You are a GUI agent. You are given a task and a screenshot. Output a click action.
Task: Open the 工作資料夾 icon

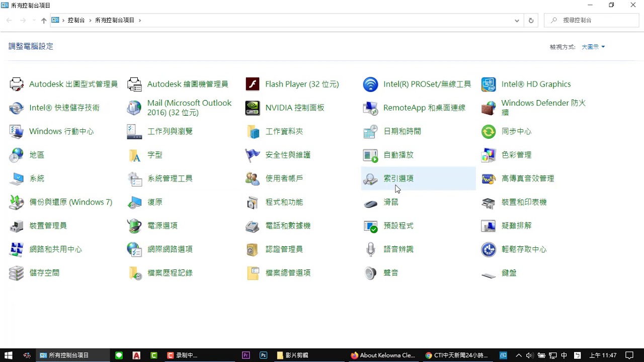[253, 131]
